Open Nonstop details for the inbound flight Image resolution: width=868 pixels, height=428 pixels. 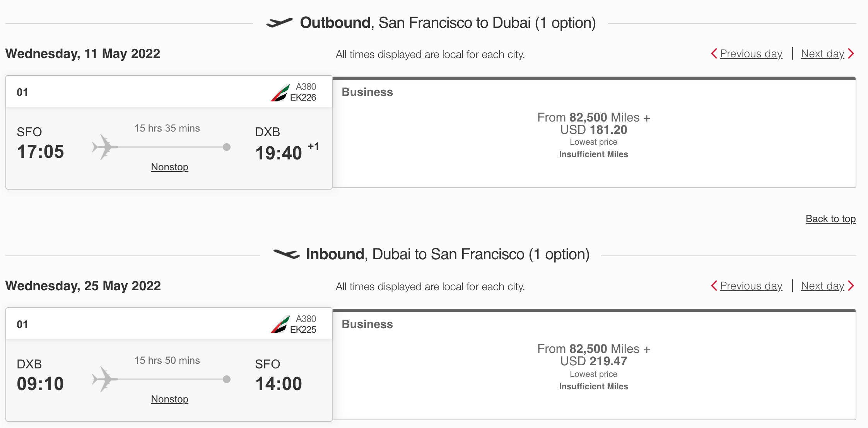(x=169, y=399)
